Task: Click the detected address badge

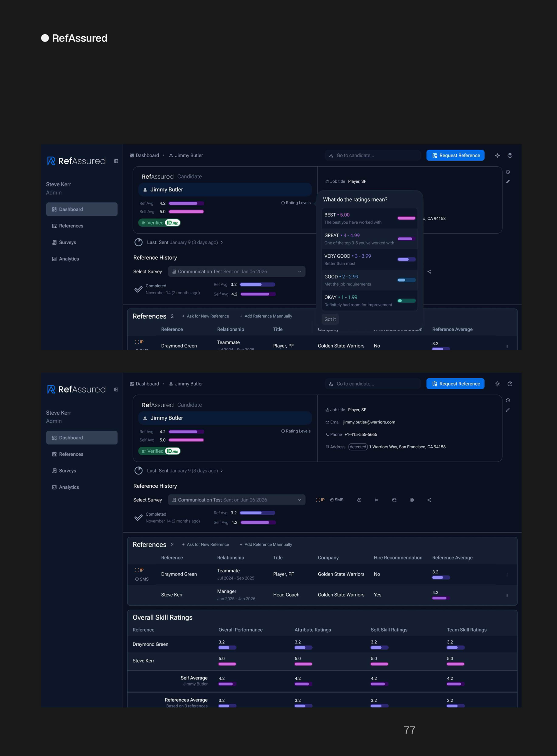Action: pyautogui.click(x=358, y=447)
